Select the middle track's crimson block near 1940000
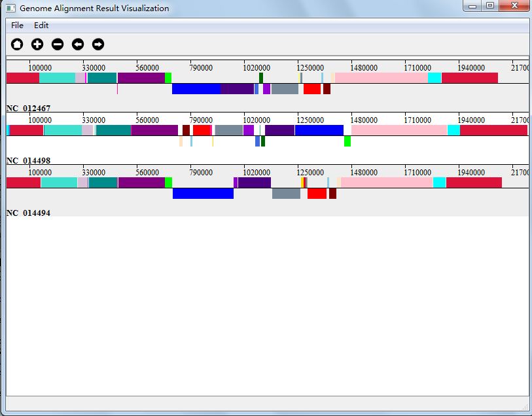Viewport: 532px width, 416px height. [x=494, y=130]
